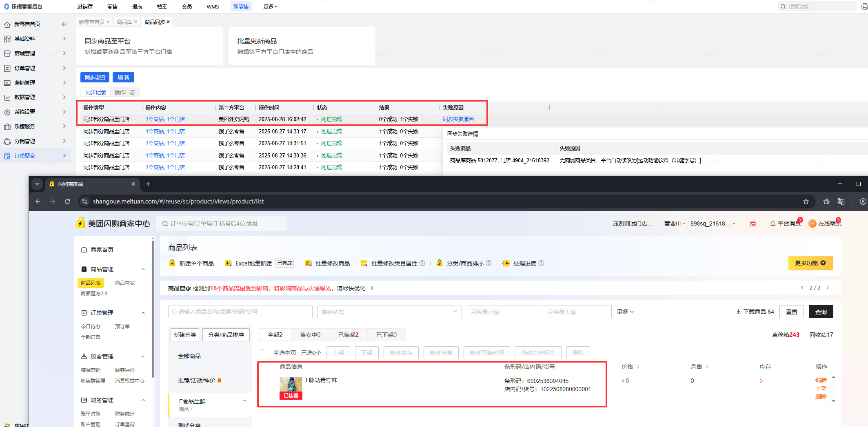Open 批量更新商品 card
Image resolution: width=868 pixels, height=427 pixels.
click(x=302, y=46)
